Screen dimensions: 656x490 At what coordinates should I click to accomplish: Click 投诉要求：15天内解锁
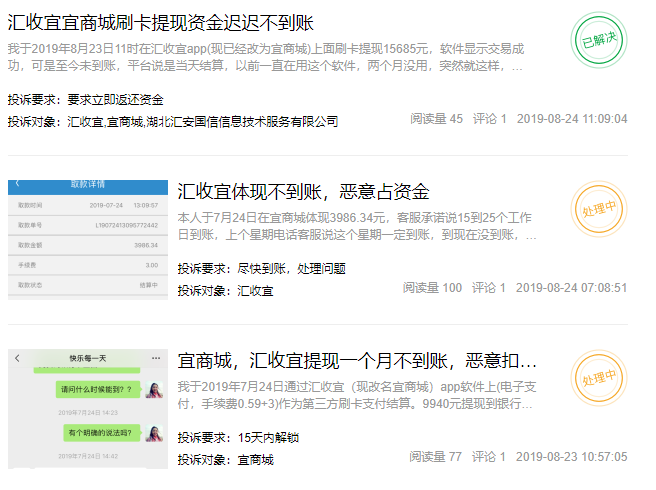(x=238, y=438)
